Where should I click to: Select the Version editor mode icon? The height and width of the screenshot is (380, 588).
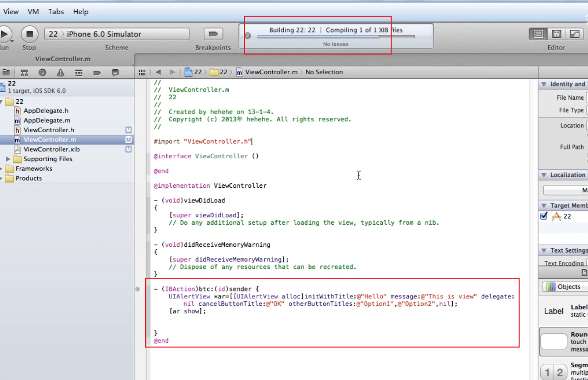[x=575, y=34]
